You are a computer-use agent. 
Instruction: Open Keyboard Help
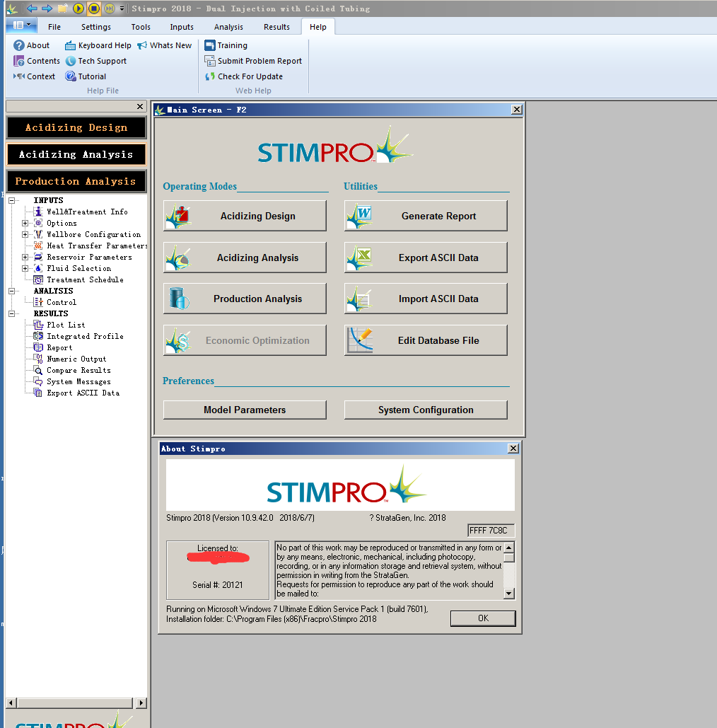98,45
